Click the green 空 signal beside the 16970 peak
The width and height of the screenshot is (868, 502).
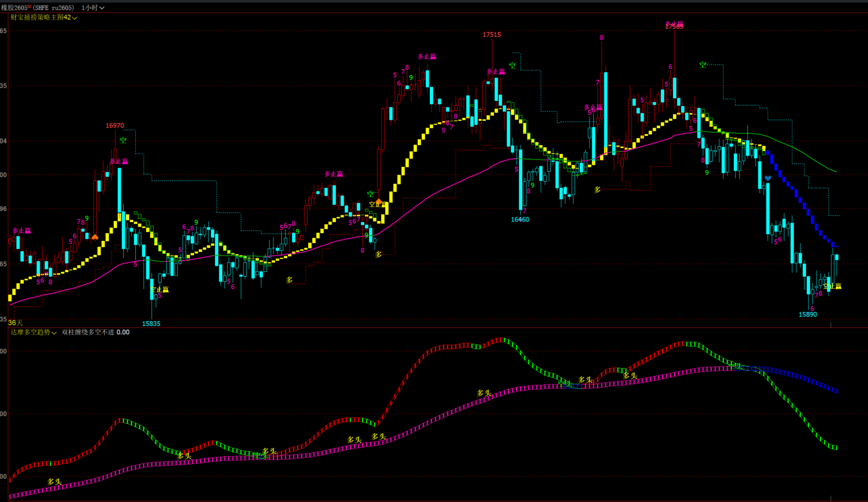tap(123, 140)
